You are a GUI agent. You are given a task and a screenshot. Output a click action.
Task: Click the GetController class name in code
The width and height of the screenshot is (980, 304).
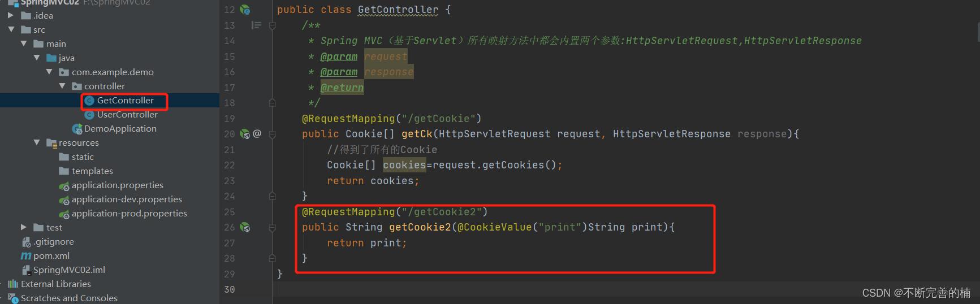[398, 10]
